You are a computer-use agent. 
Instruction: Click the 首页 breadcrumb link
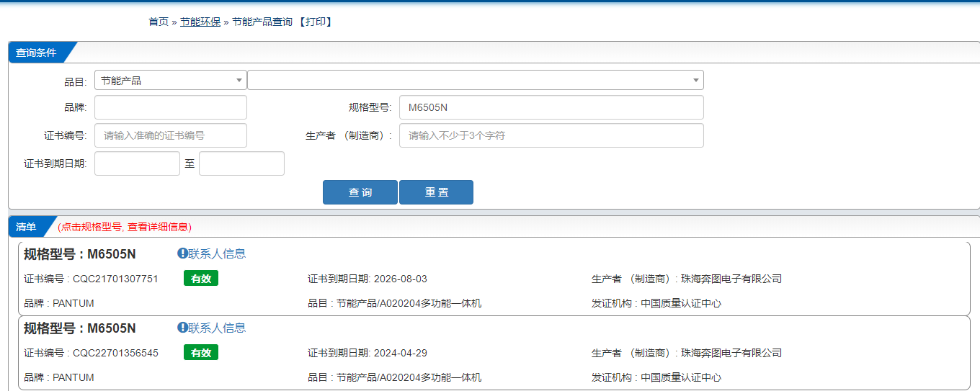[x=159, y=22]
